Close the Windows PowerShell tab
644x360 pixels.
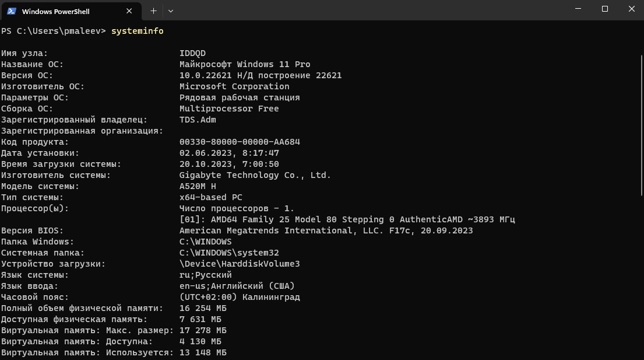pos(129,11)
